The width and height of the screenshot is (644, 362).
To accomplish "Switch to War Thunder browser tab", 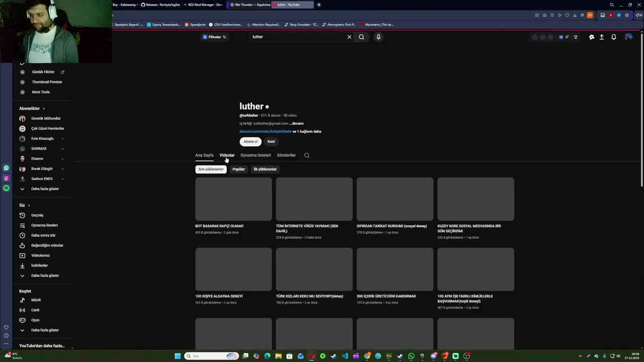I will click(250, 5).
